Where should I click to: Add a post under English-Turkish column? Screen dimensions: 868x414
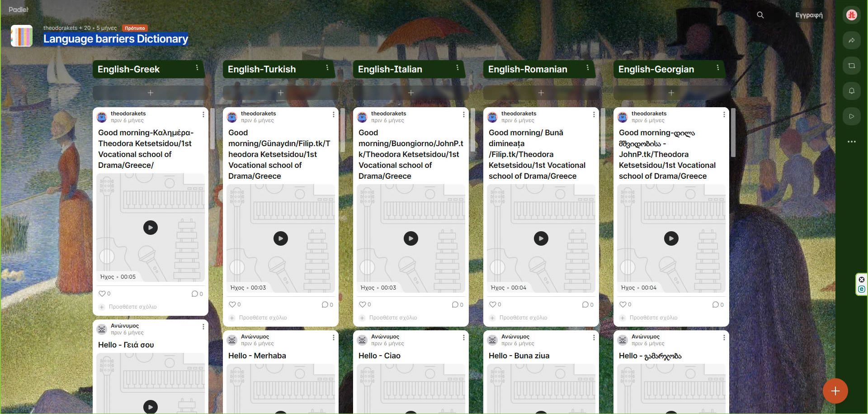coord(280,93)
